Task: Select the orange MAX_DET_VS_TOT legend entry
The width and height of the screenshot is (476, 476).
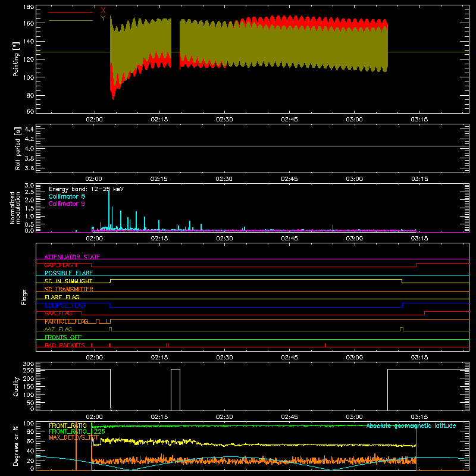Action: coord(74,437)
